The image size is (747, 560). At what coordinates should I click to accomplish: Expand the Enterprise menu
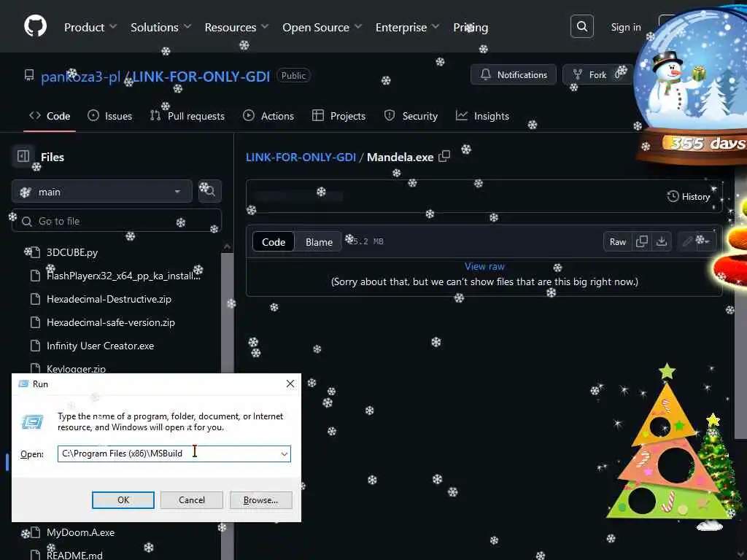pos(407,27)
